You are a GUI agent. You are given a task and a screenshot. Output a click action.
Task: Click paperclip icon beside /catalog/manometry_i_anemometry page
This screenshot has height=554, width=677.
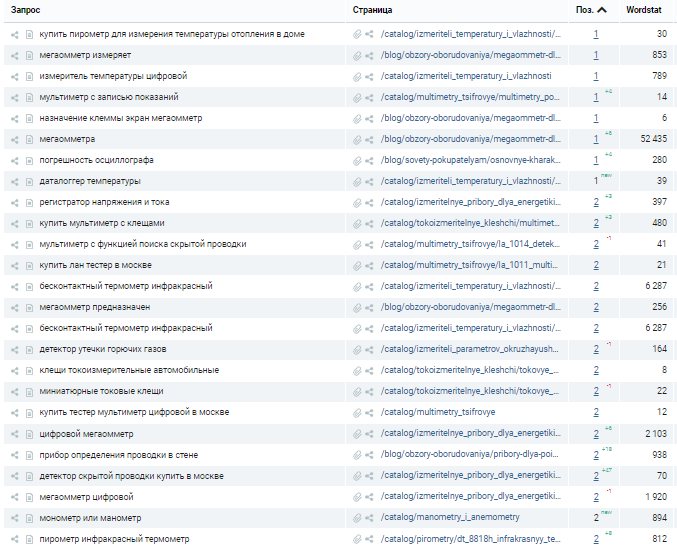(357, 518)
